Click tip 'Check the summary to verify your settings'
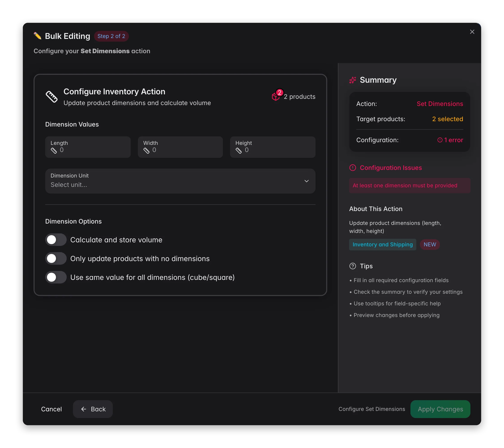This screenshot has height=448, width=504. 408,292
